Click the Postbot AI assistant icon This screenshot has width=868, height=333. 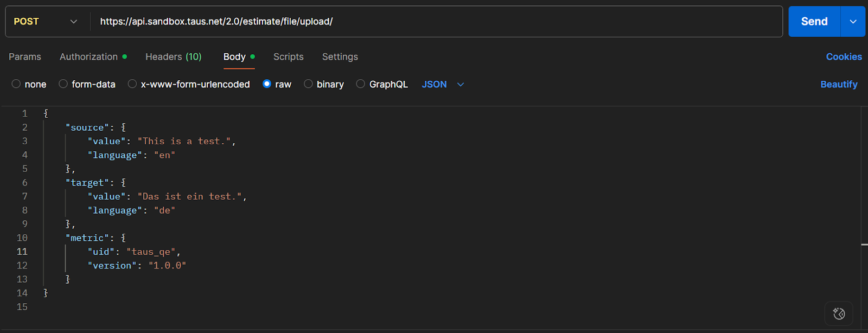tap(839, 313)
